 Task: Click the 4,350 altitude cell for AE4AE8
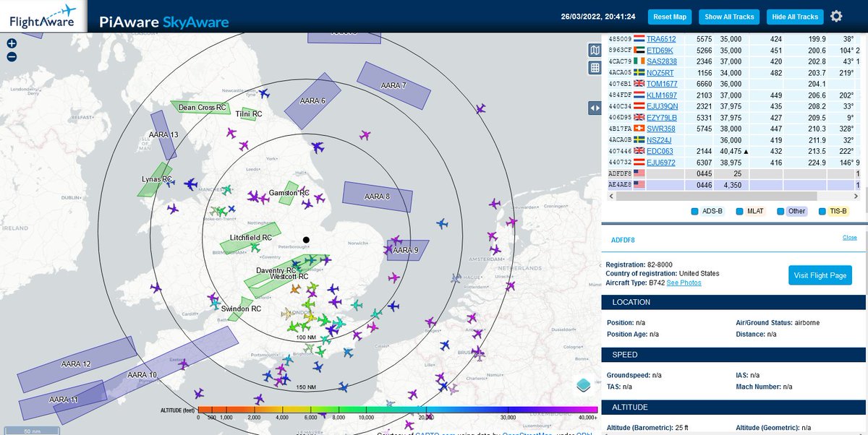[x=732, y=185]
